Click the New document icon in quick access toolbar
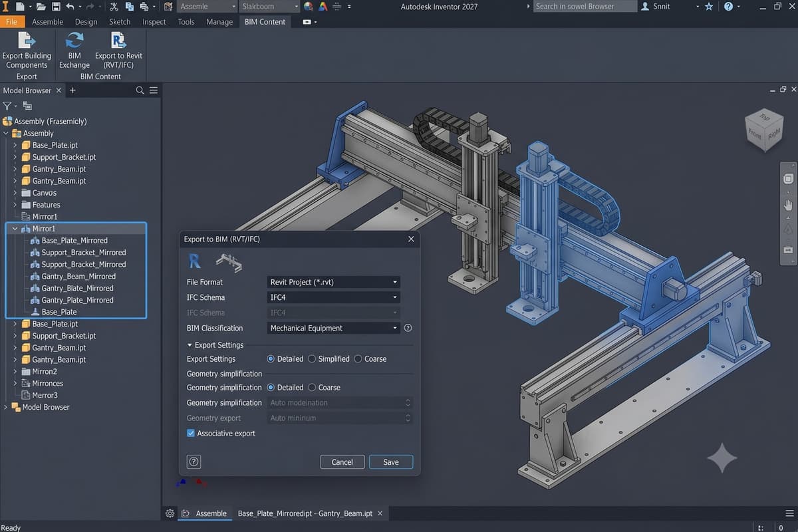This screenshot has height=532, width=798. [x=20, y=7]
